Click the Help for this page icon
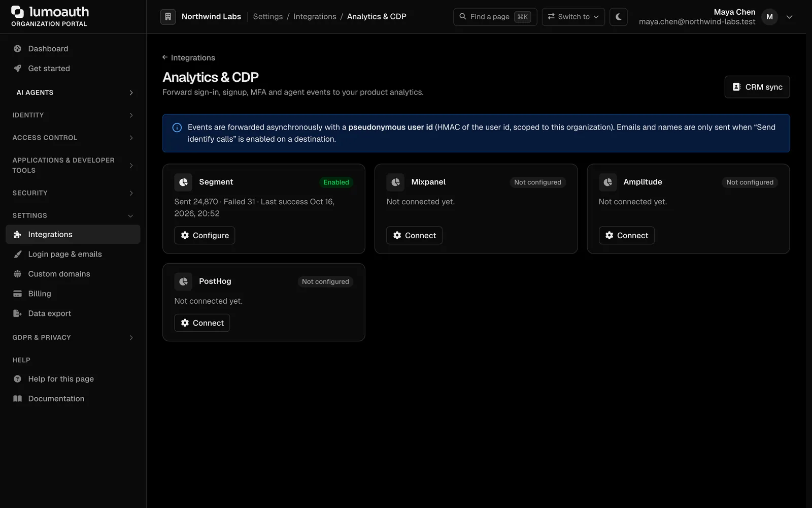This screenshot has width=812, height=508. click(x=18, y=379)
